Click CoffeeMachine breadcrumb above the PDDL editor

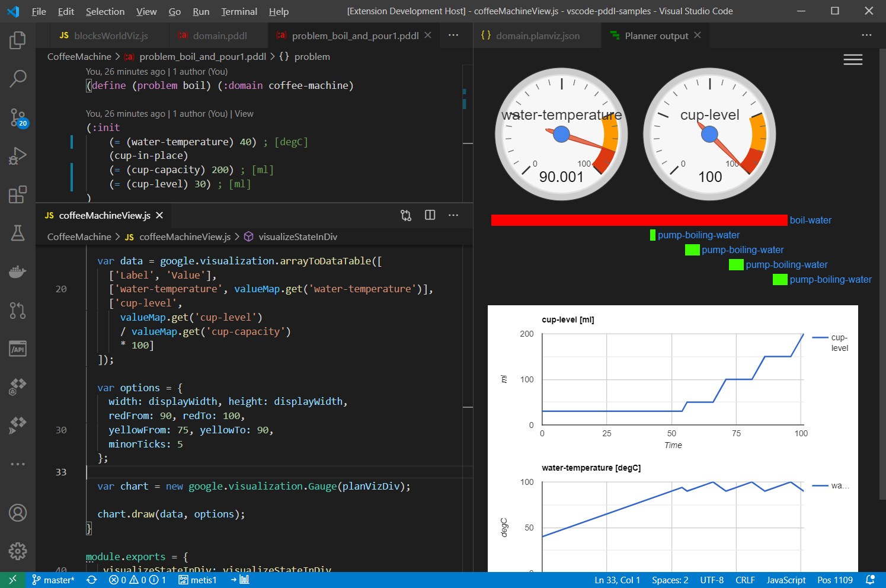79,56
